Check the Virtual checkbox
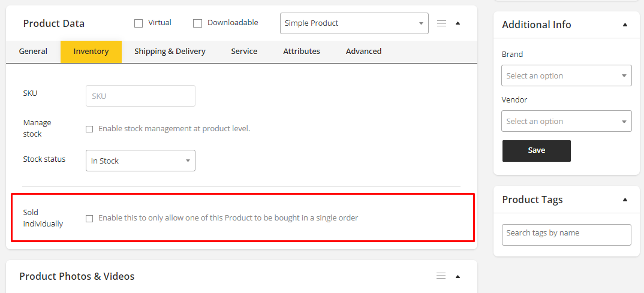 pos(139,23)
